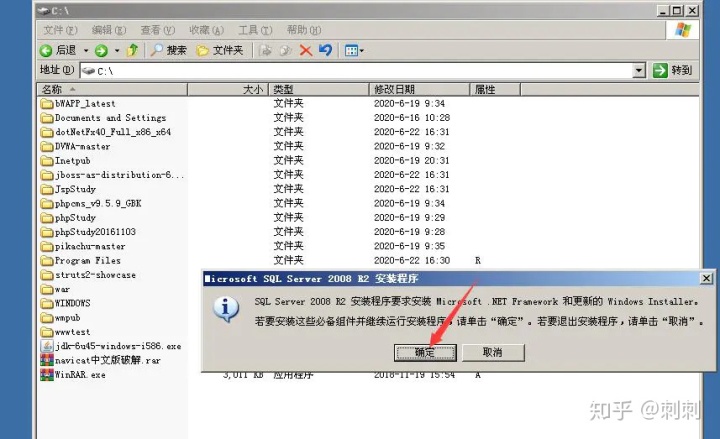Select the jdk-6u45-windows-i586.exe Java icon
This screenshot has width=720, height=439.
[47, 346]
